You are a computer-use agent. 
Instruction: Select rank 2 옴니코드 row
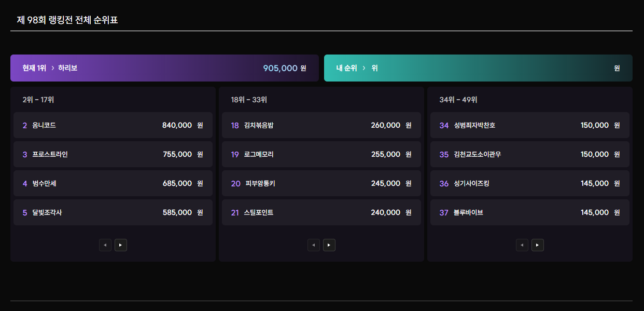tap(113, 125)
